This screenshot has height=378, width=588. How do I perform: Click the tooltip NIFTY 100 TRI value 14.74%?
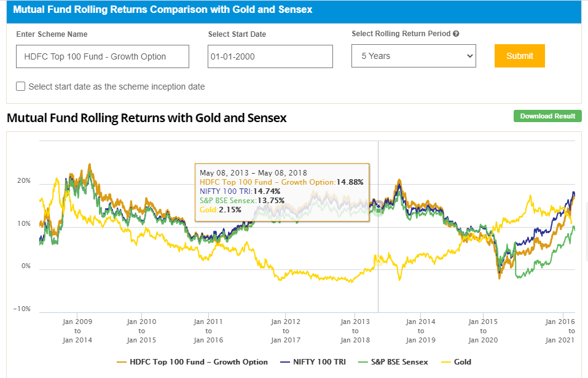[x=267, y=191]
